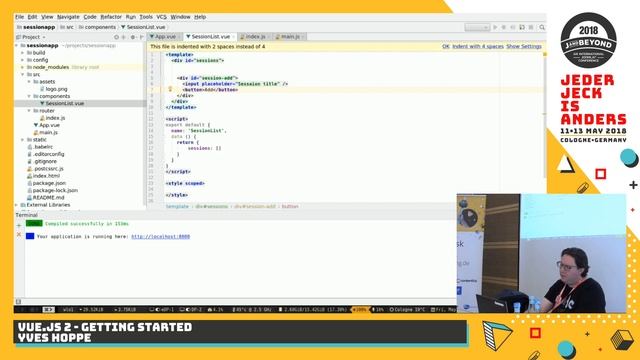Select .gitignore in the project tree

point(45,162)
